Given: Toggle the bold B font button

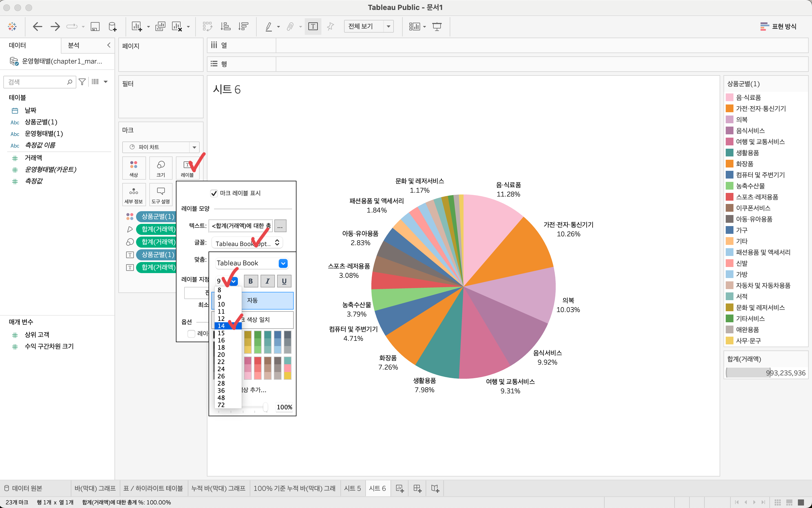Looking at the screenshot, I should pos(251,281).
